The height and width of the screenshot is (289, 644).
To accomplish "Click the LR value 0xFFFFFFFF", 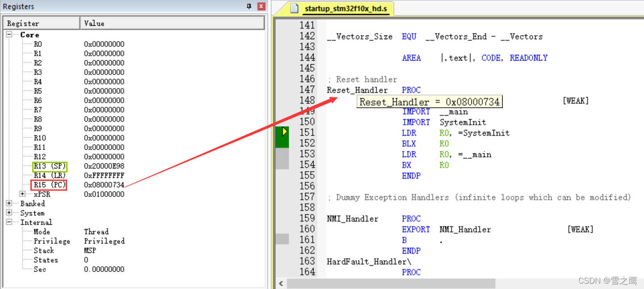I will (104, 176).
